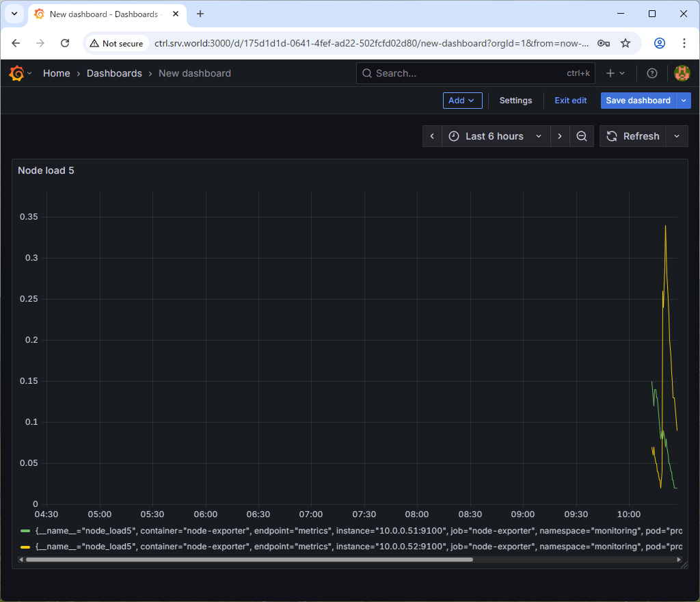The image size is (700, 602).
Task: Click the Grafana logo icon
Action: click(17, 73)
